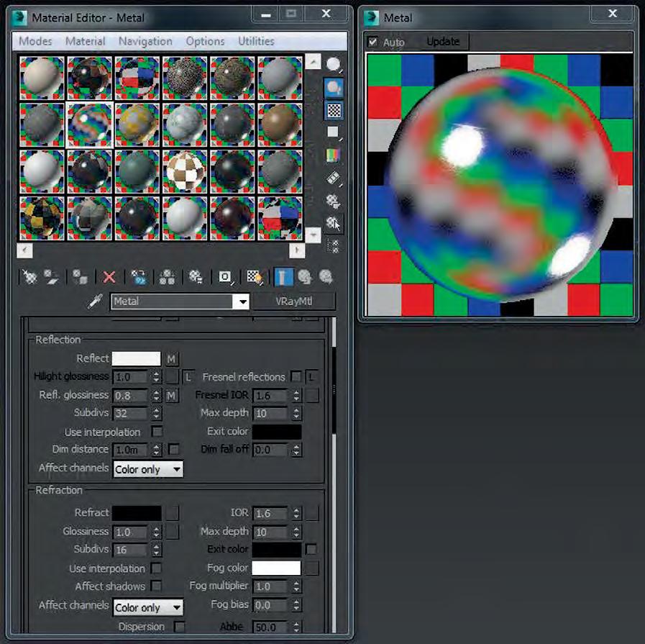Toggle the Auto checkbox in Metal window
Screen dimensions: 645x644
(x=372, y=42)
